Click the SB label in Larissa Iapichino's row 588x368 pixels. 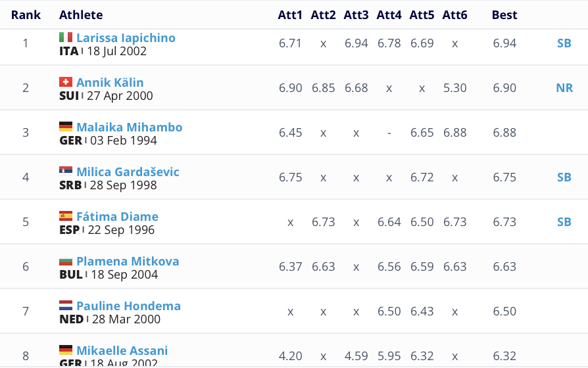(564, 43)
